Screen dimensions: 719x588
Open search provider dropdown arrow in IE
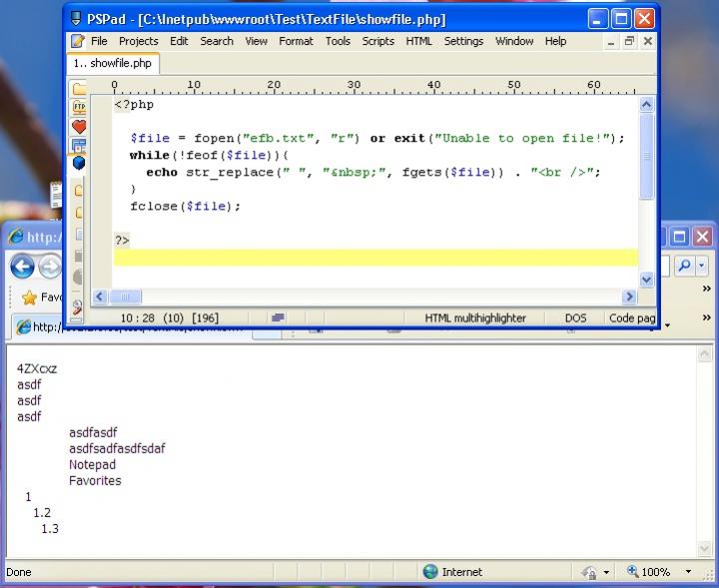coord(702,266)
